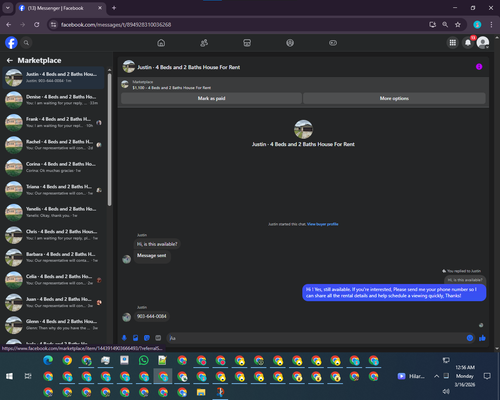Screen dimensions: 500x400
Task: Open conversation info purple icon
Action: [x=479, y=67]
